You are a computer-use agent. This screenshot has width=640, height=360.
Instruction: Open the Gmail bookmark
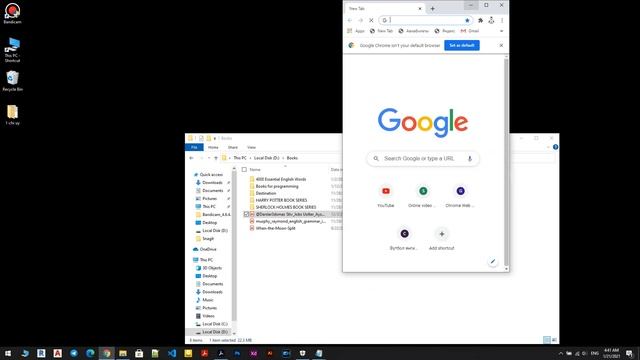click(470, 31)
